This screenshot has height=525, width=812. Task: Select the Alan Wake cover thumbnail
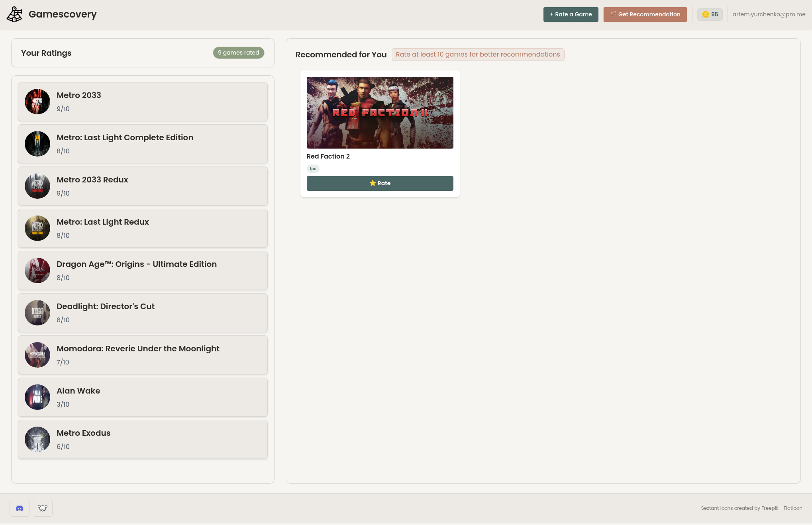click(x=37, y=397)
